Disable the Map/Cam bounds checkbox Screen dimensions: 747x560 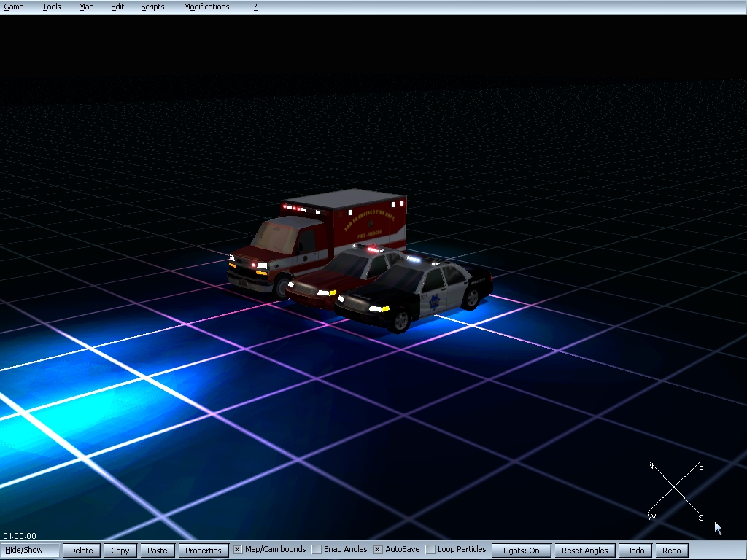(237, 550)
